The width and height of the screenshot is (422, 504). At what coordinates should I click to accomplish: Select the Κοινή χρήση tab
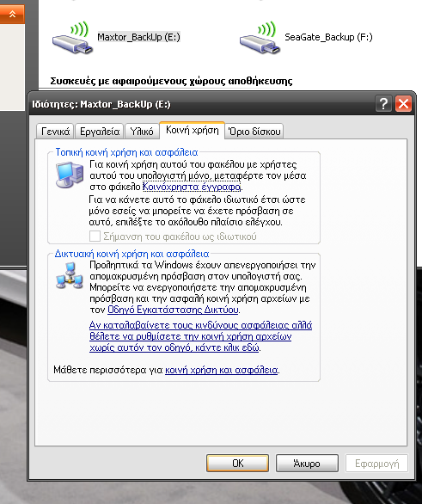click(192, 130)
